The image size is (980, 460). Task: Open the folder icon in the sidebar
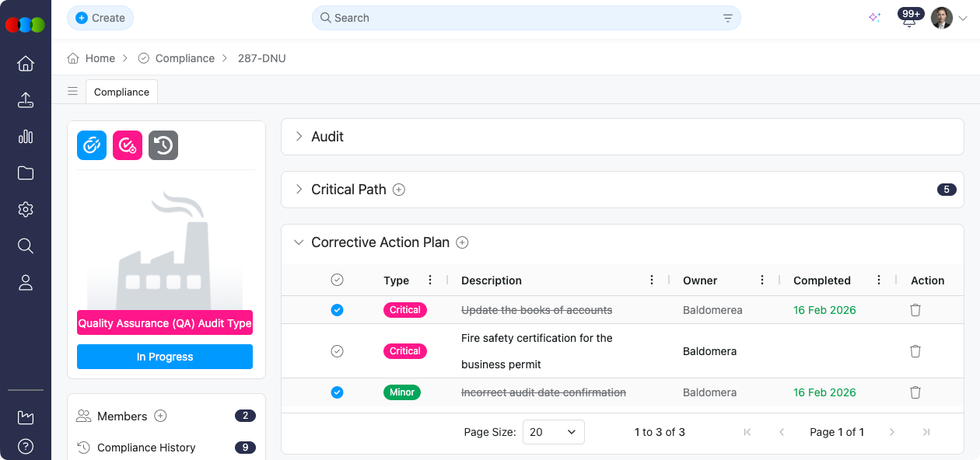26,172
